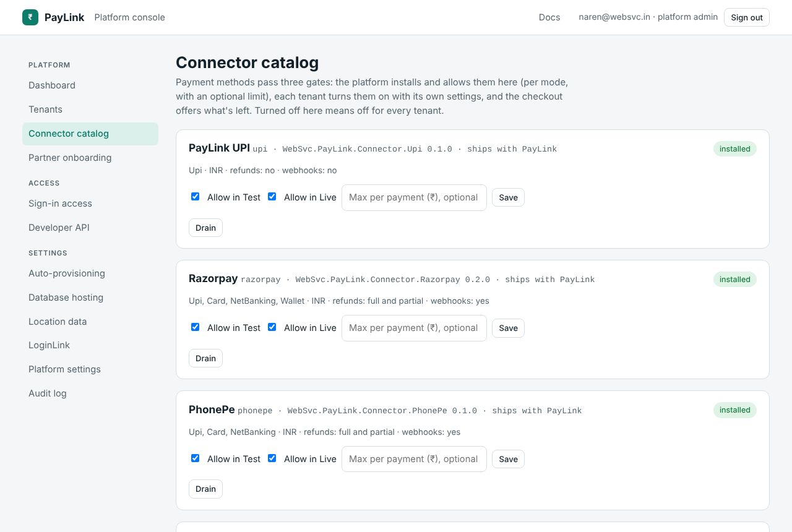Screen dimensions: 792x532
Task: Toggle Allow in Test for Razorpay
Action: 195,327
